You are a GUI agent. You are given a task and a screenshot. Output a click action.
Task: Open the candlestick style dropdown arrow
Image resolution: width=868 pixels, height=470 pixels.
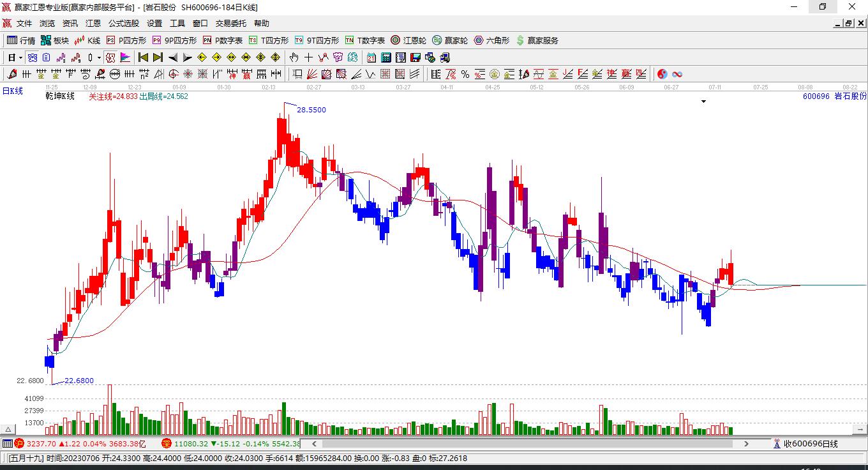click(99, 57)
